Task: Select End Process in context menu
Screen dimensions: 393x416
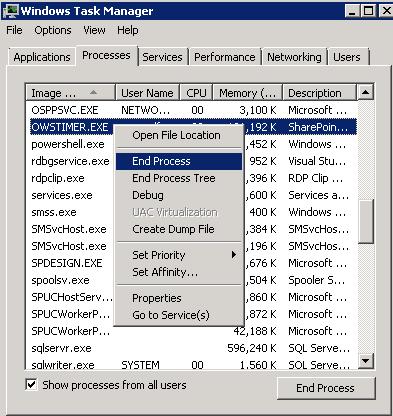Action: [179, 161]
